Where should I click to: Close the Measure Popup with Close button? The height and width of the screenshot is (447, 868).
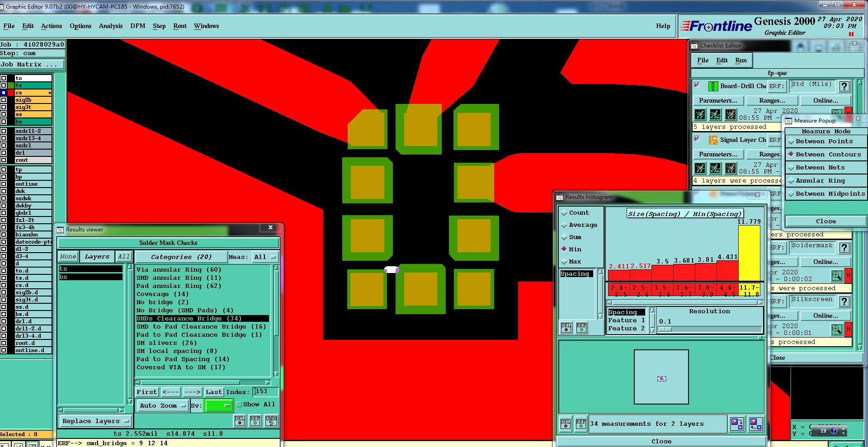point(826,221)
